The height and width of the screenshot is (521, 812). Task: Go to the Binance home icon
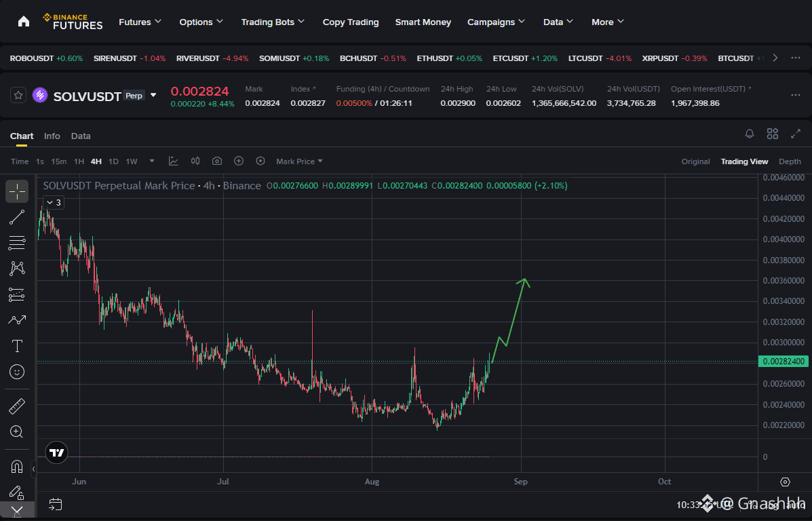point(23,22)
